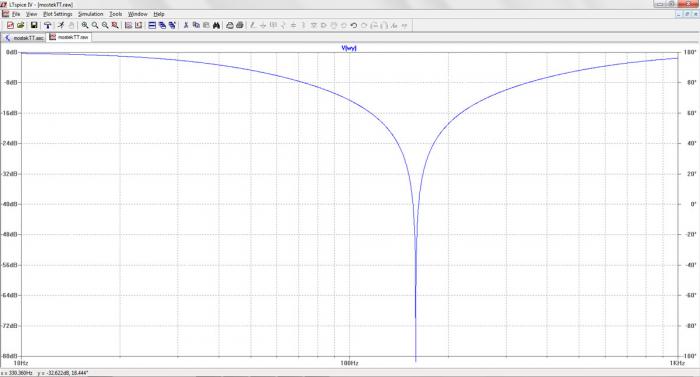
Task: Click the LTspice document icon beside File menu
Action: [5, 14]
